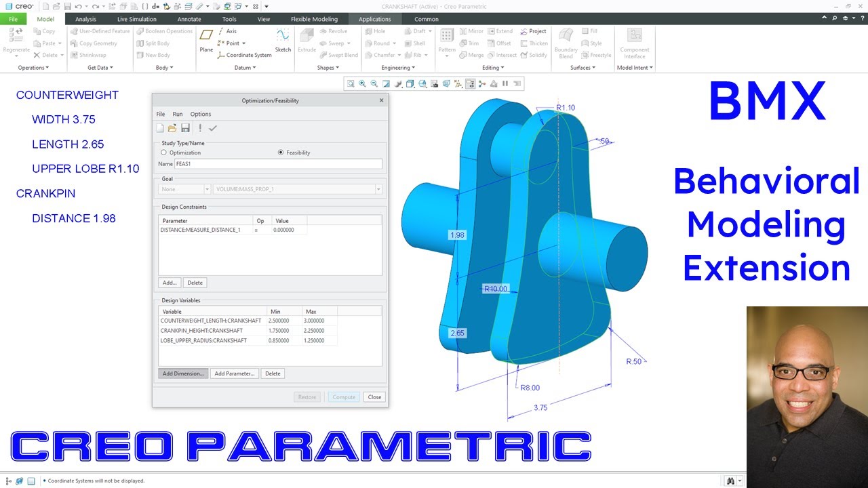Viewport: 868px width, 488px height.
Task: Open the Analysis ribbon tab
Action: tap(85, 19)
